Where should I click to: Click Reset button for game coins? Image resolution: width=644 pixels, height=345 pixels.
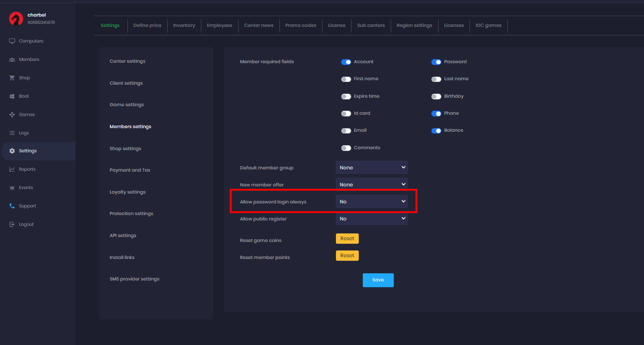coord(347,239)
